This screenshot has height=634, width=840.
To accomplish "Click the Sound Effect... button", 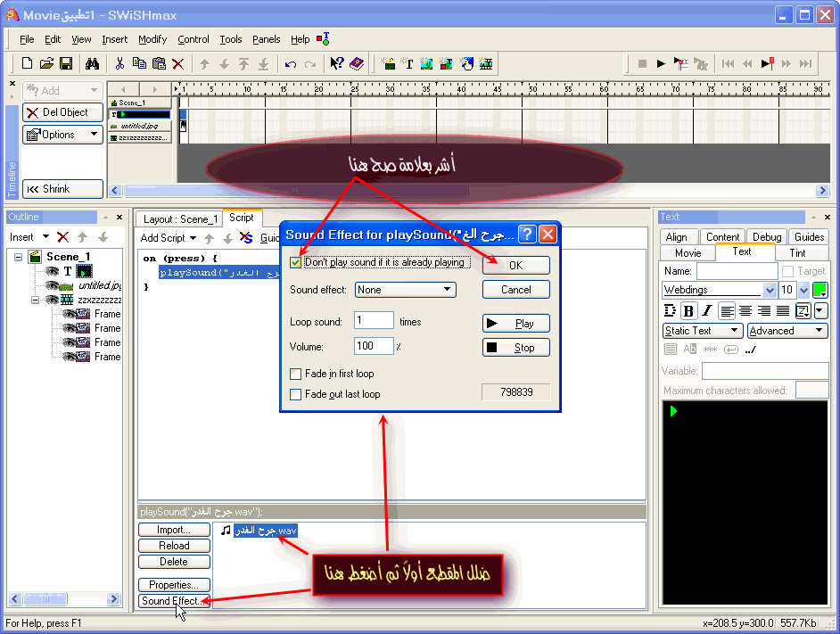I will tap(174, 601).
